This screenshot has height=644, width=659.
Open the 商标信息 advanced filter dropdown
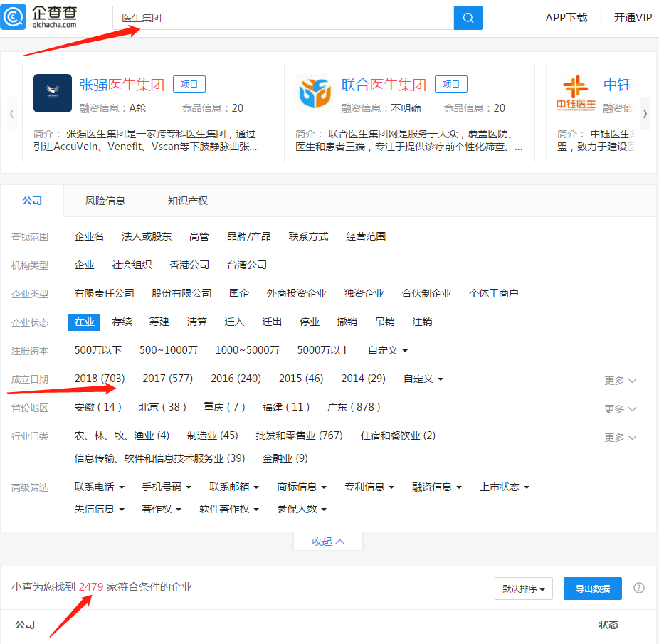pyautogui.click(x=302, y=487)
